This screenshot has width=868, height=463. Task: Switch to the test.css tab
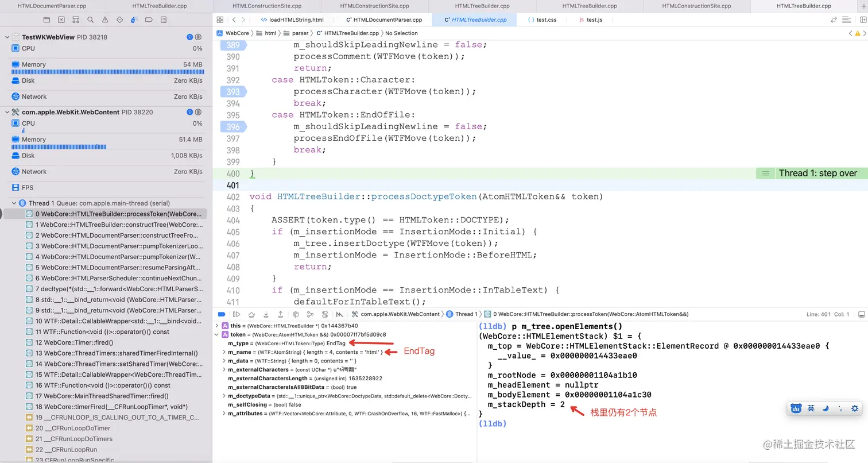click(542, 20)
